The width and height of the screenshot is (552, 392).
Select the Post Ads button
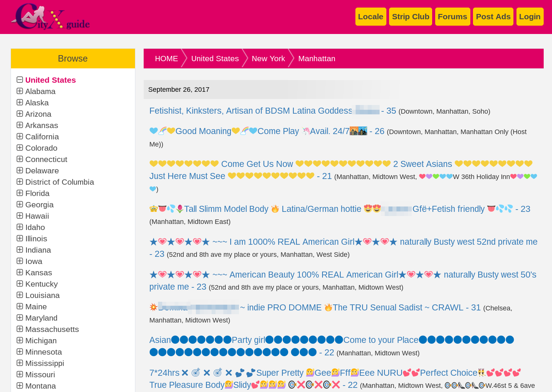493,17
